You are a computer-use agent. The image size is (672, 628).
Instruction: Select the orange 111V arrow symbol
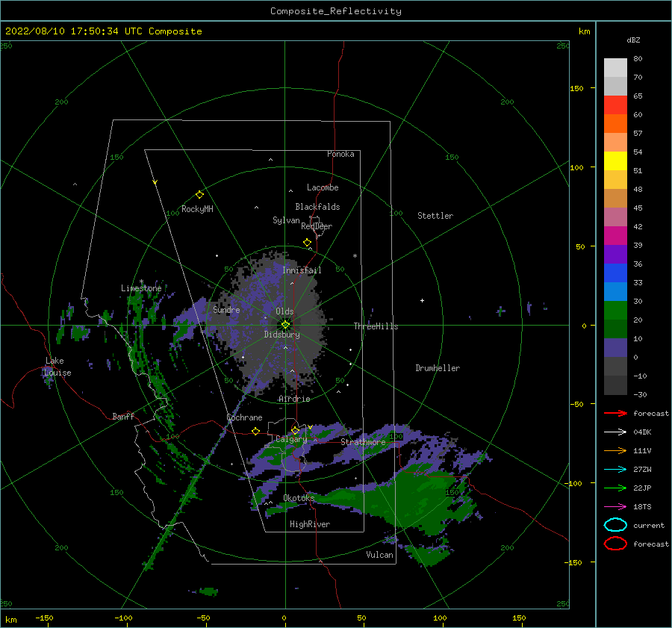[615, 450]
